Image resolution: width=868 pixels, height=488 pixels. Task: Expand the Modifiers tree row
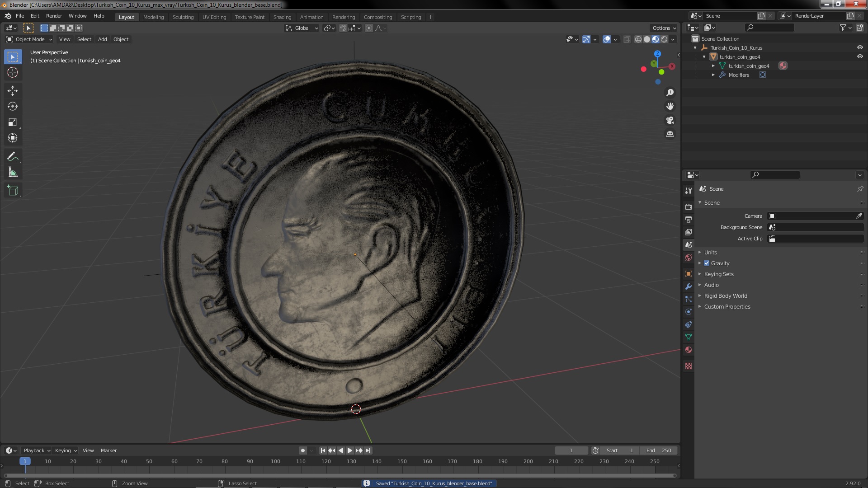[x=713, y=75]
